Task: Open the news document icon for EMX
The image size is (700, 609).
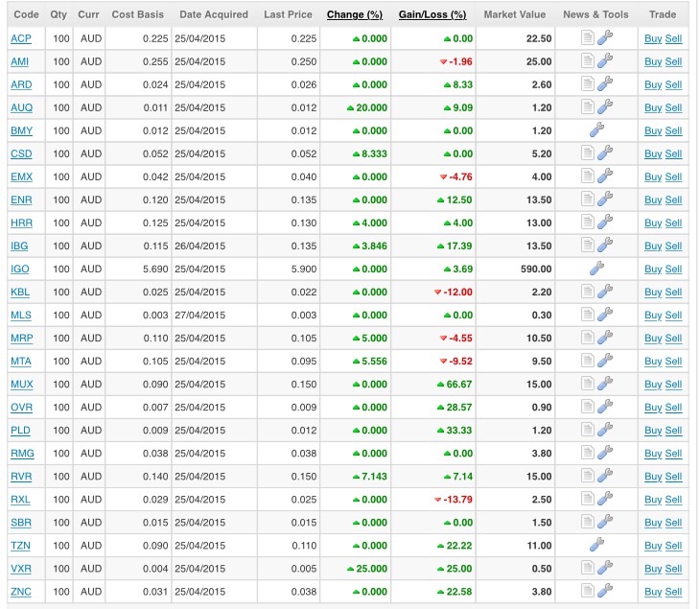Action: click(x=588, y=176)
